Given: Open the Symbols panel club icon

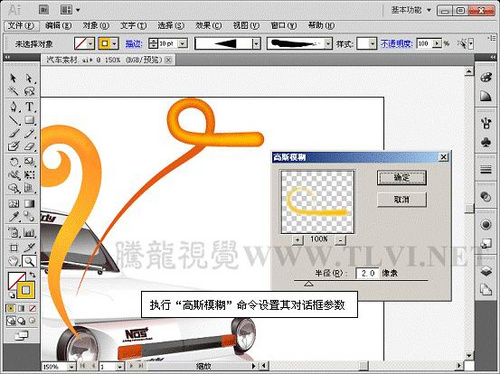Looking at the screenshot, I should (486, 143).
